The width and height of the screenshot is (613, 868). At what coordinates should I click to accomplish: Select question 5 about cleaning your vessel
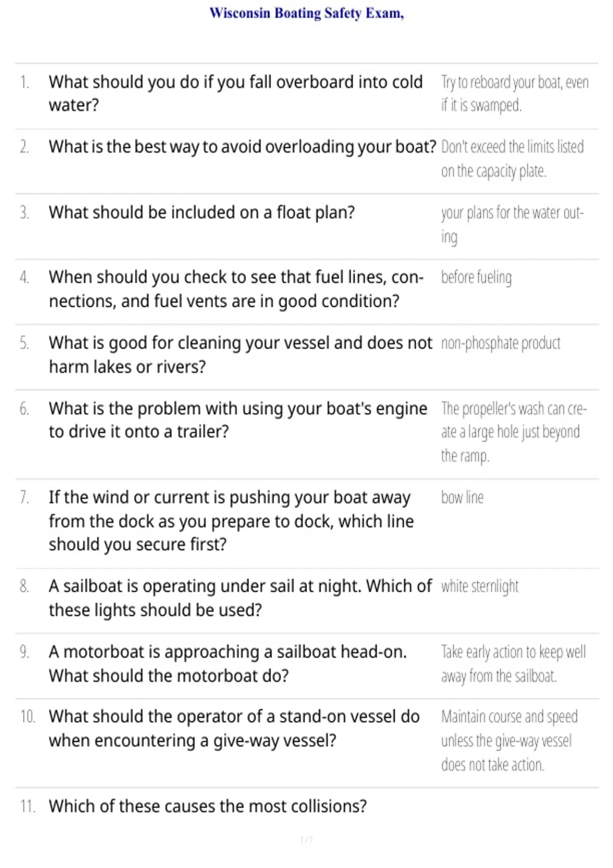tap(241, 354)
